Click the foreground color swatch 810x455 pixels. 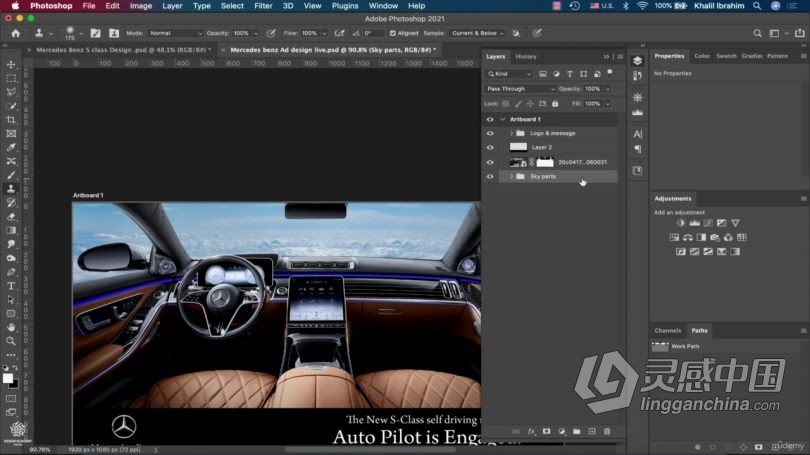[x=8, y=378]
